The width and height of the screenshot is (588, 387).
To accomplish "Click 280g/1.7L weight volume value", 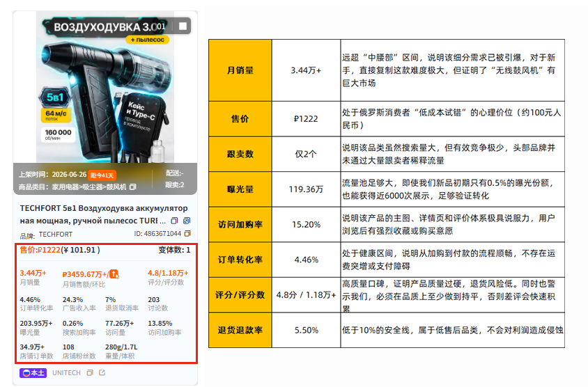I will tap(121, 347).
